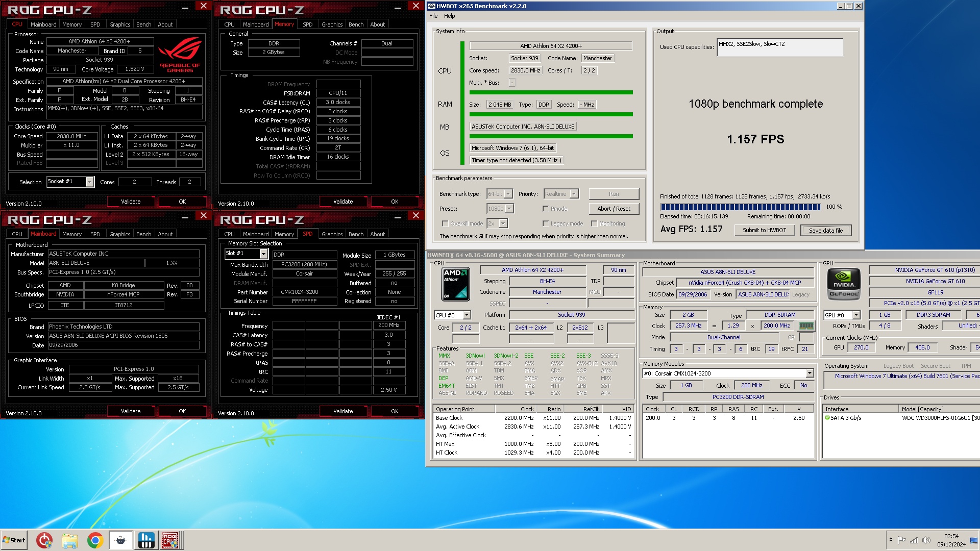Open volume speaker tray icon

click(926, 540)
